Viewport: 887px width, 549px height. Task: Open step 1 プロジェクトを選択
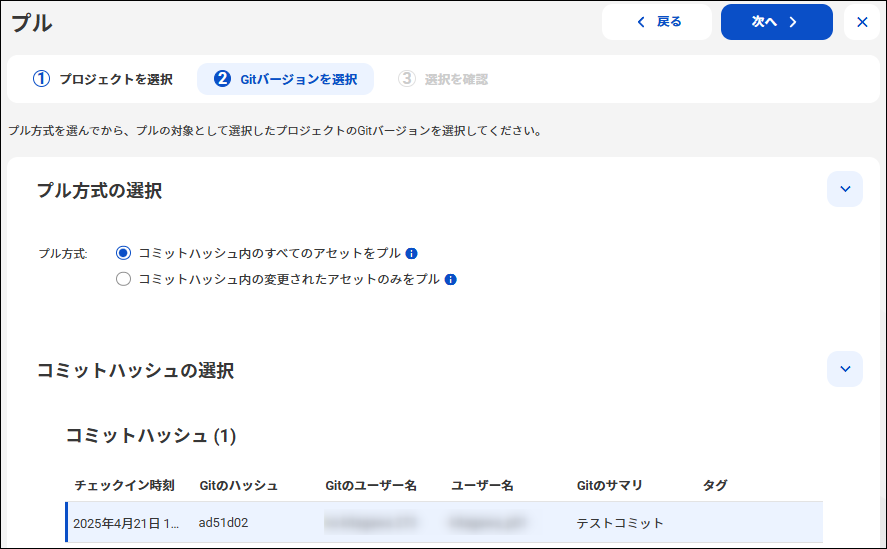[103, 79]
